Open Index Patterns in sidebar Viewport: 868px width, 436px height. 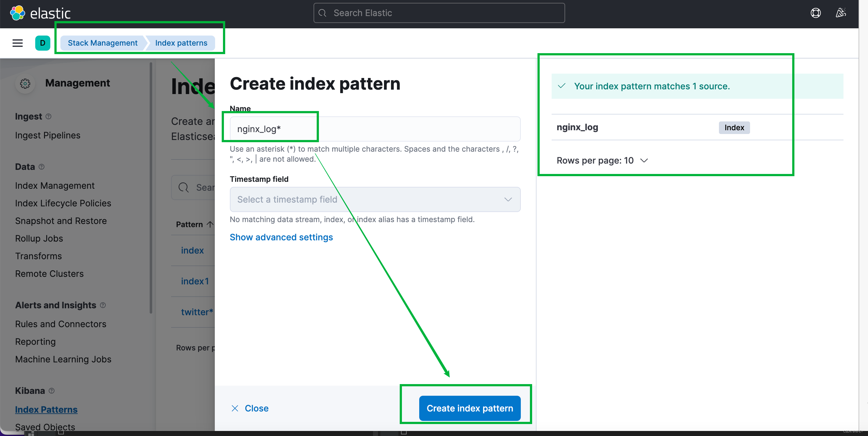[x=46, y=409]
